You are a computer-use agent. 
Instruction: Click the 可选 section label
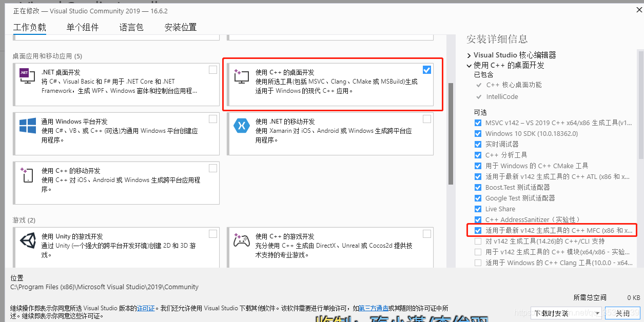480,112
